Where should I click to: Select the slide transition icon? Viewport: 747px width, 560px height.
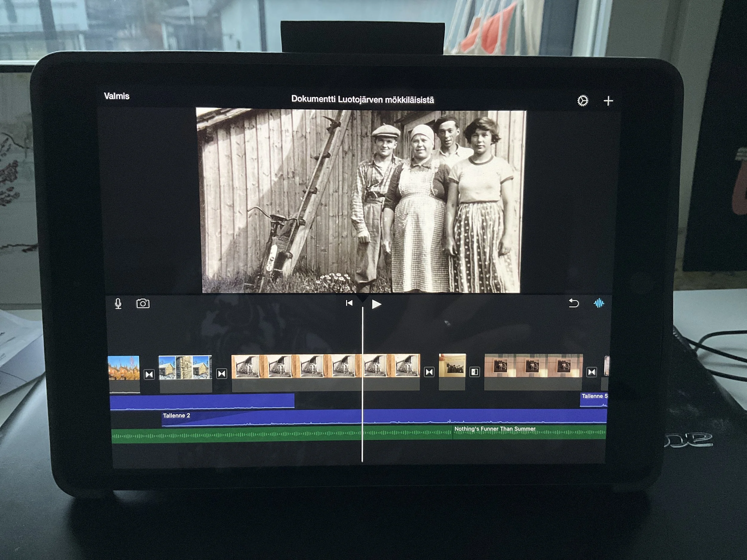pyautogui.click(x=474, y=372)
